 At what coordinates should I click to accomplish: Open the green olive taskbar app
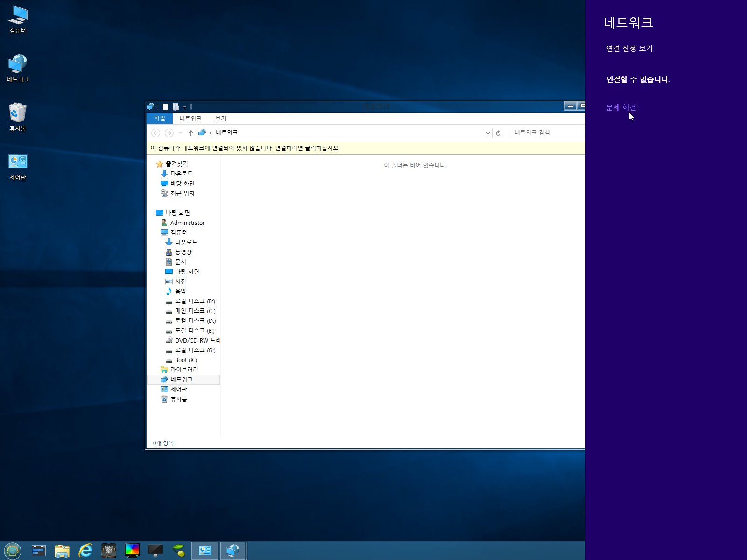pyautogui.click(x=178, y=551)
